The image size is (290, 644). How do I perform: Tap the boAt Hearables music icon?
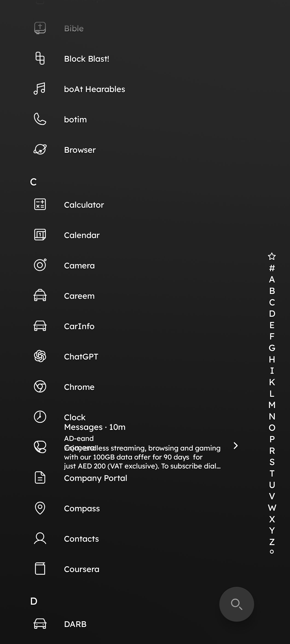pos(40,89)
